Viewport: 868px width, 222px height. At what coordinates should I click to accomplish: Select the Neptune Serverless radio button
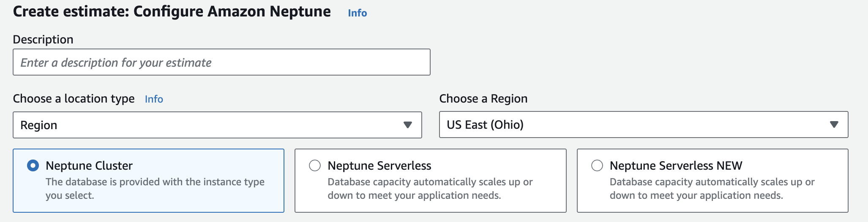(x=315, y=165)
